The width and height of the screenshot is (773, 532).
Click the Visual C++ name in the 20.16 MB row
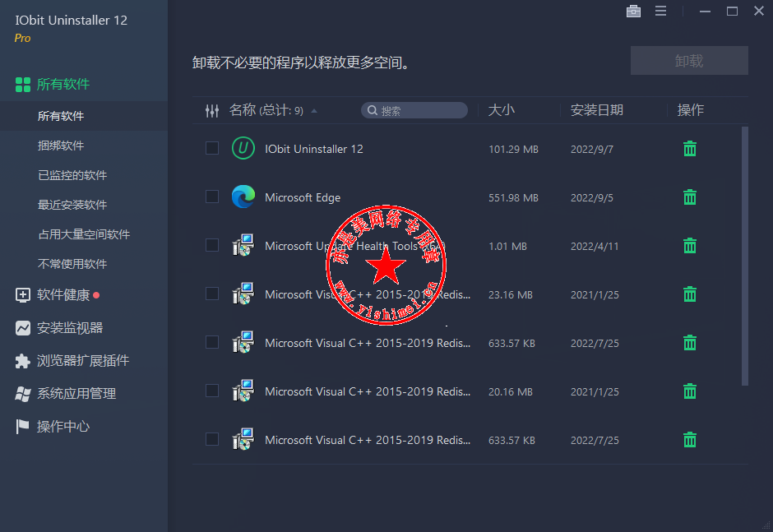click(368, 391)
